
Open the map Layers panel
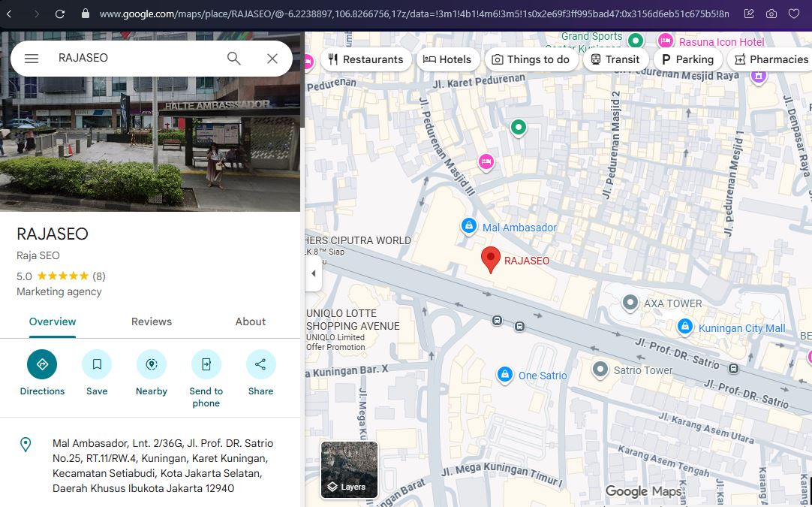click(x=348, y=469)
